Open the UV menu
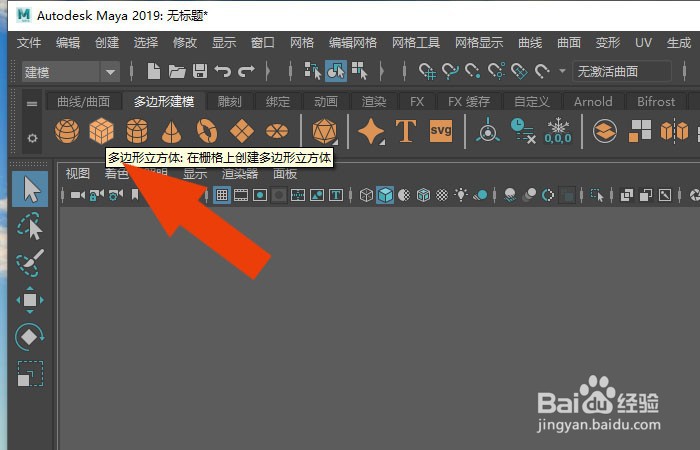The height and width of the screenshot is (450, 700). [643, 43]
